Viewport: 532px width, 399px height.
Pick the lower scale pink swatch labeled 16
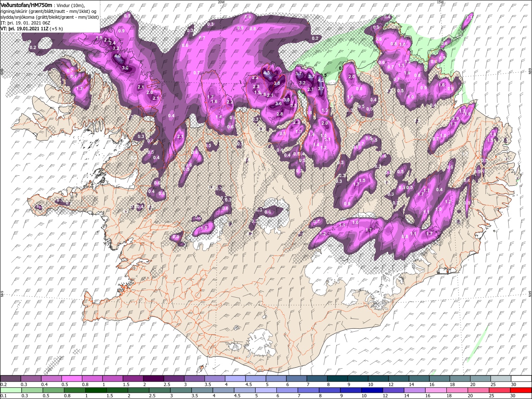click(436, 390)
